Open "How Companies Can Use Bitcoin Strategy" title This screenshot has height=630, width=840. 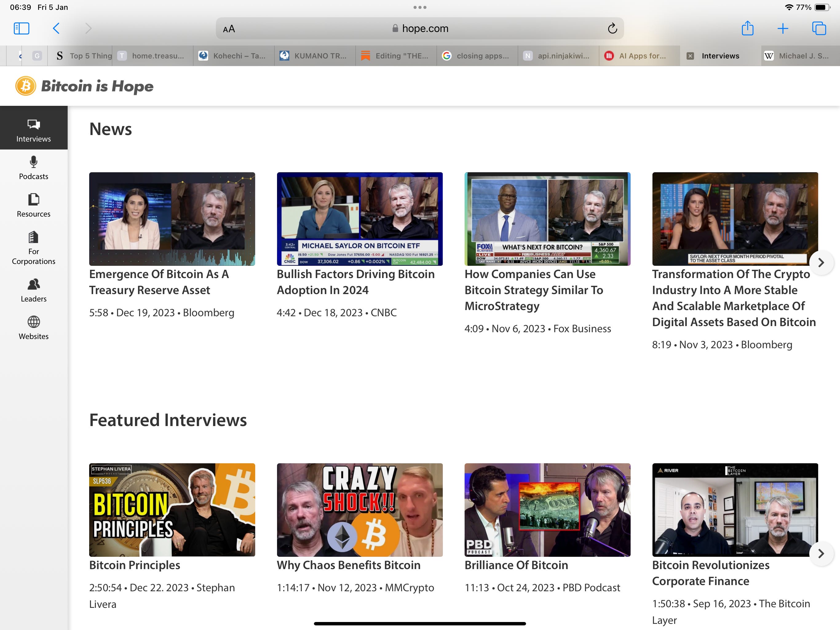[533, 290]
